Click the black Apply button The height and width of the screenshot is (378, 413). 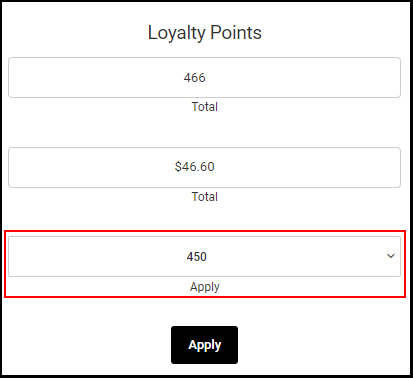pyautogui.click(x=204, y=345)
